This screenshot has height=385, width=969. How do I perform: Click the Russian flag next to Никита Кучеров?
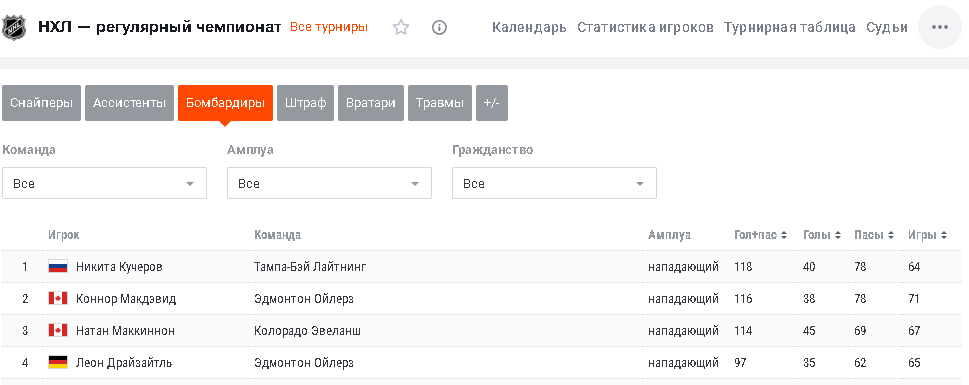coord(57,267)
